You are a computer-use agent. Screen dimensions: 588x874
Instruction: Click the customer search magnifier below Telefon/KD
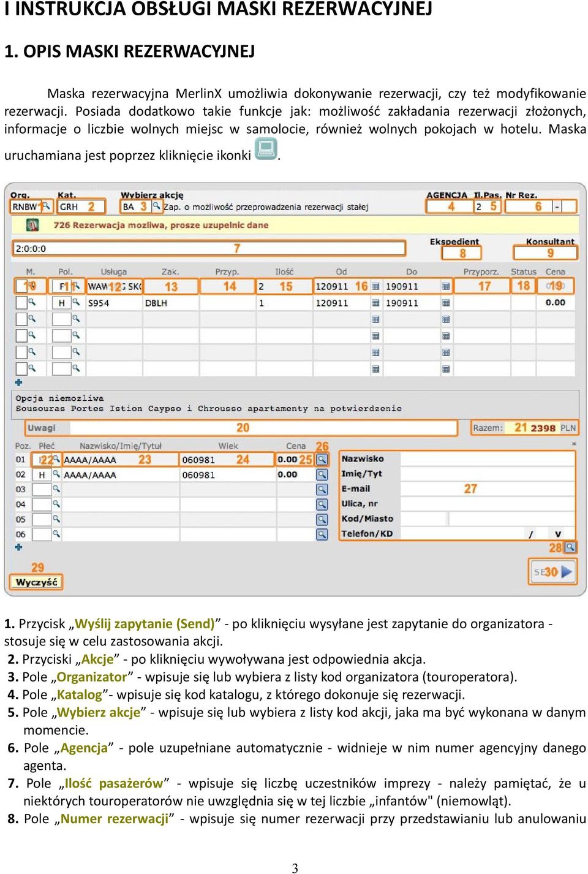click(570, 547)
